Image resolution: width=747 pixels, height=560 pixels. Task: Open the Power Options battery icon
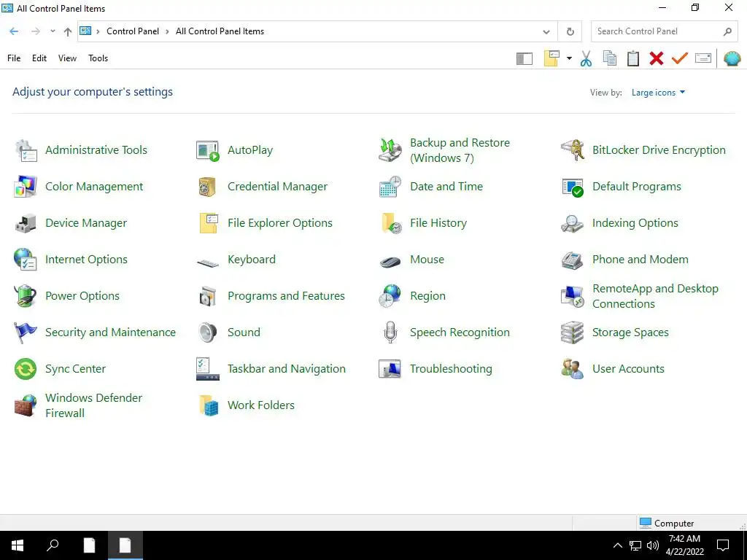[x=26, y=296]
